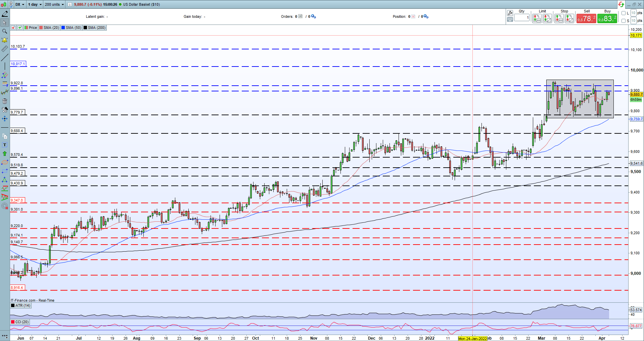Open the CCI (20) indicator label
The image size is (644, 341).
point(20,322)
